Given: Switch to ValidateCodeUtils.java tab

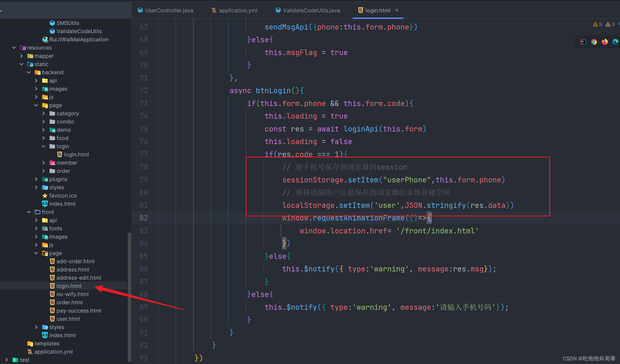Looking at the screenshot, I should [x=311, y=10].
